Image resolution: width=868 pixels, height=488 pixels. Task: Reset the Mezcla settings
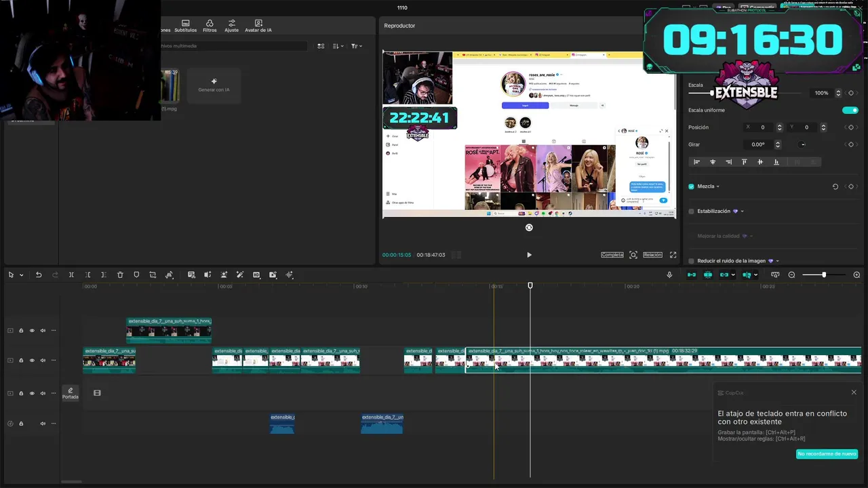point(835,186)
